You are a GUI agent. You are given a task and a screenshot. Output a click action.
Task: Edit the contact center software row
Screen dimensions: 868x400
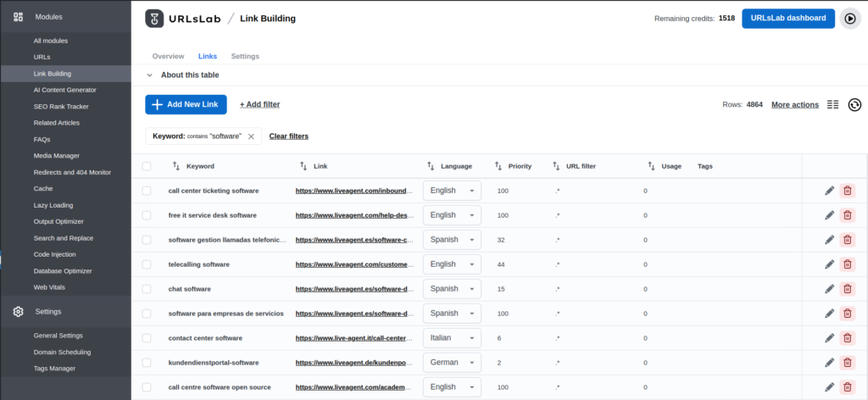coord(829,338)
